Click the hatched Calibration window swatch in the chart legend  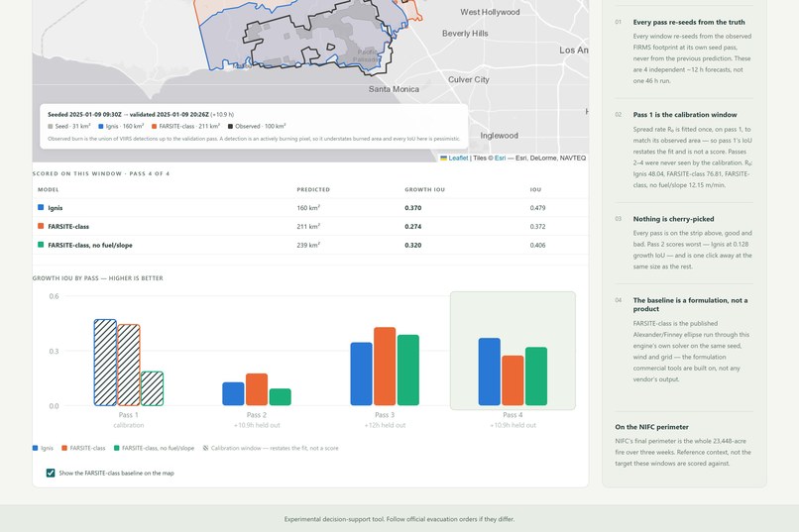(x=205, y=448)
